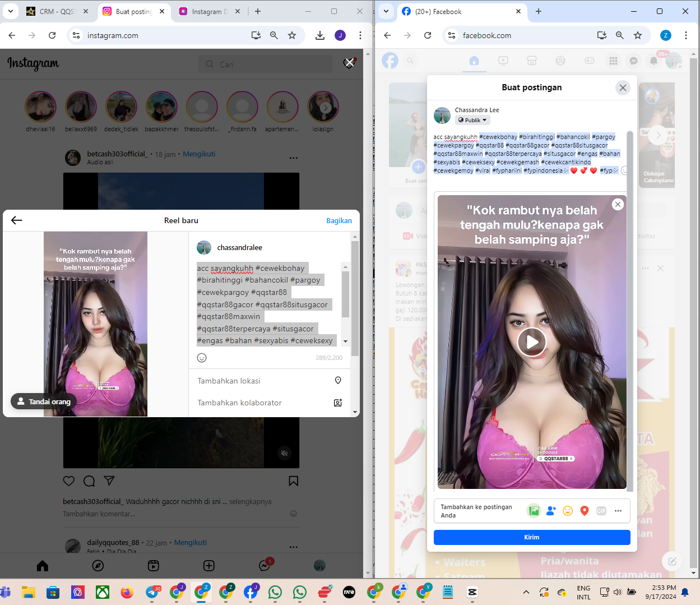Click Instagram create new post plus icon

coord(209,566)
